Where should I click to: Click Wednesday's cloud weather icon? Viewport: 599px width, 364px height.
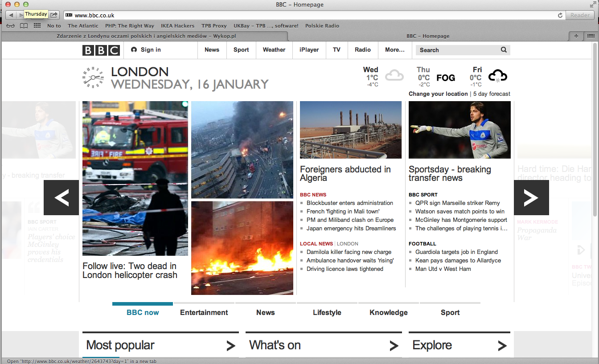click(394, 75)
